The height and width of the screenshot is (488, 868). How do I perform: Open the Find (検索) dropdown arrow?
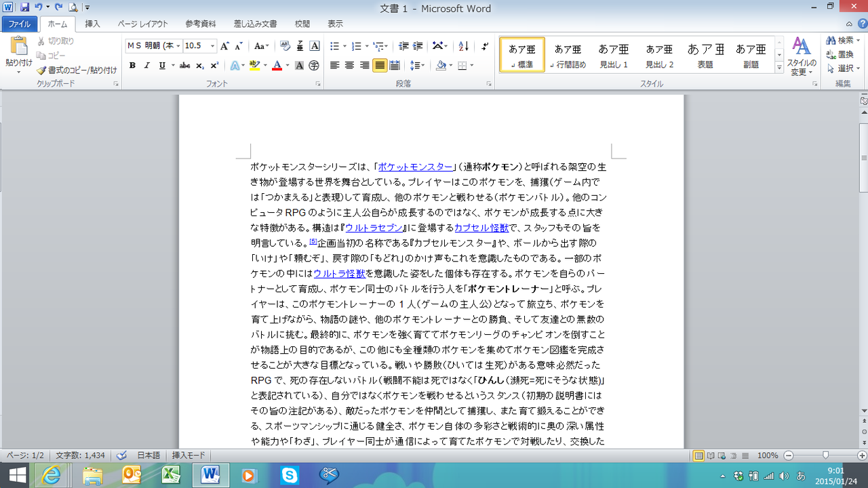click(x=859, y=40)
